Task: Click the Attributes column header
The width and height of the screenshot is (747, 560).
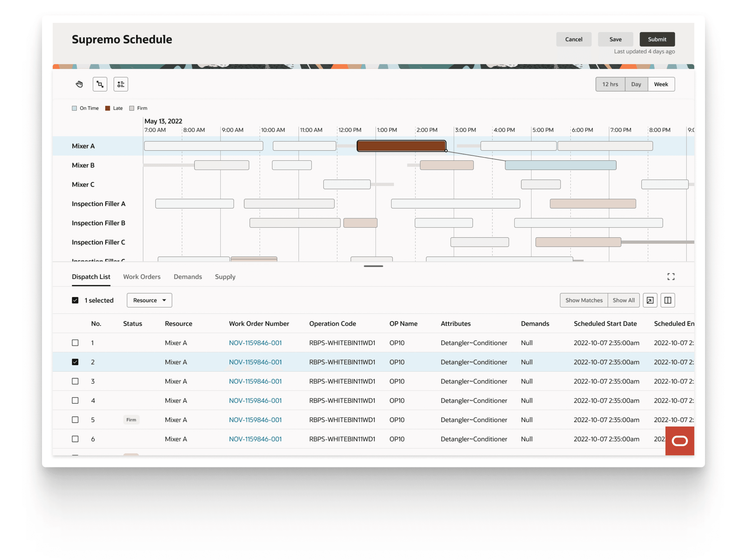Action: pos(456,324)
